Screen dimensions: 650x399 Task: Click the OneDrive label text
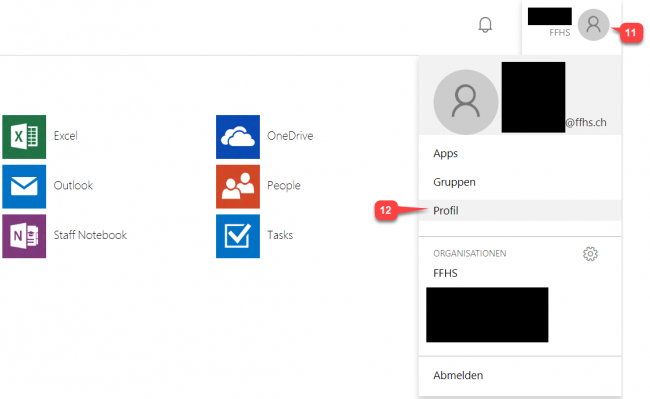[290, 136]
